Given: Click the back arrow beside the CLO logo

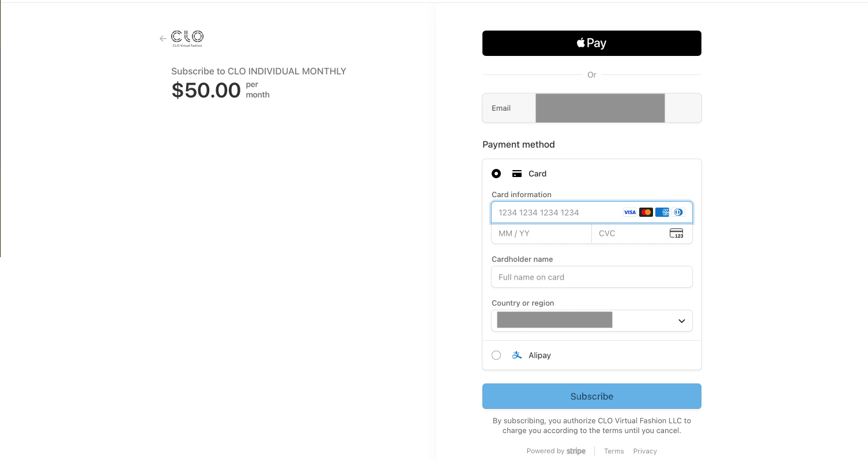Looking at the screenshot, I should [163, 38].
